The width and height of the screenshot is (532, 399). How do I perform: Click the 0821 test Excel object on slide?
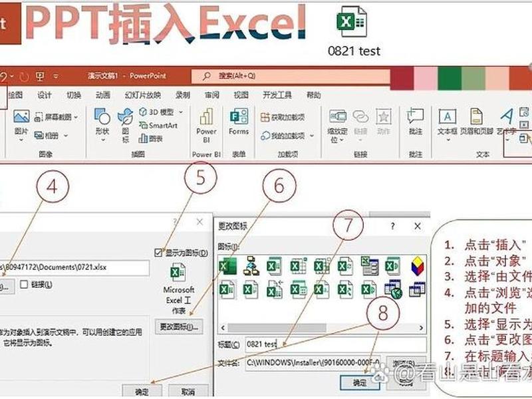point(354,32)
